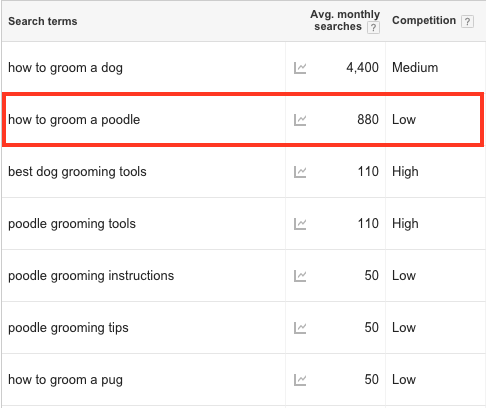The height and width of the screenshot is (408, 486).
Task: Select the 'best dog grooming tools' keyword
Action: [77, 172]
